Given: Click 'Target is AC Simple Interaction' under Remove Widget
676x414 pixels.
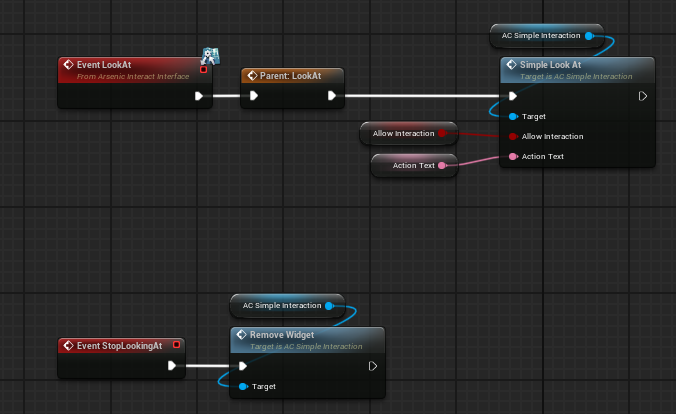Looking at the screenshot, I should click(x=306, y=346).
